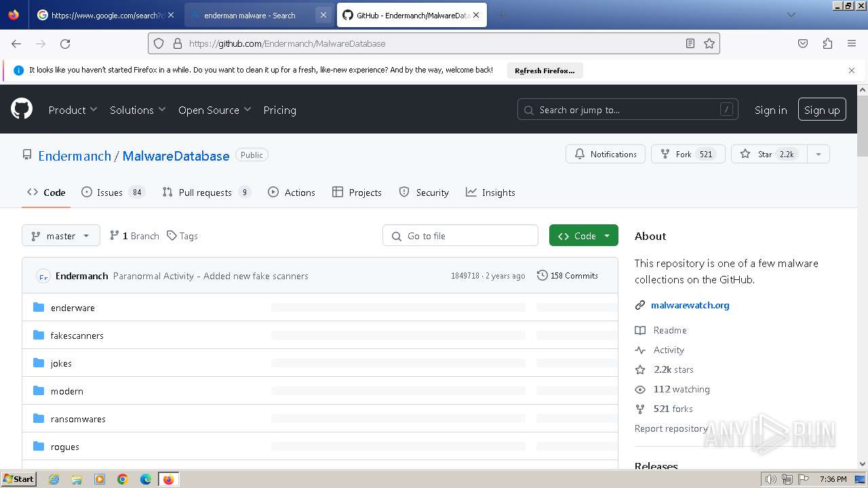Switch to the Issues tab

click(x=113, y=192)
